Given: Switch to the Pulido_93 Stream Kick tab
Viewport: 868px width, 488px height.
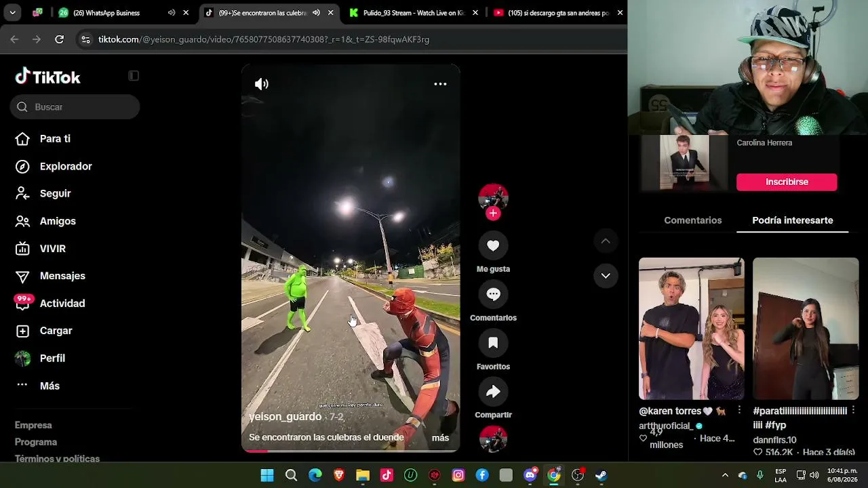Looking at the screenshot, I should point(414,13).
